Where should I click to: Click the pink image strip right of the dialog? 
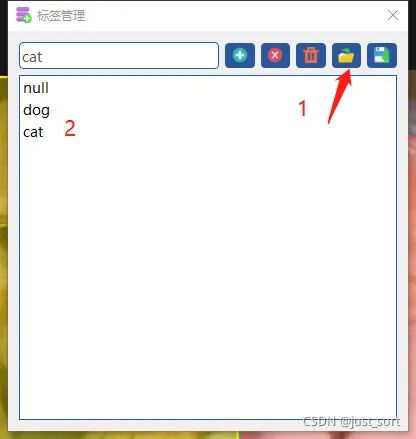(x=412, y=253)
